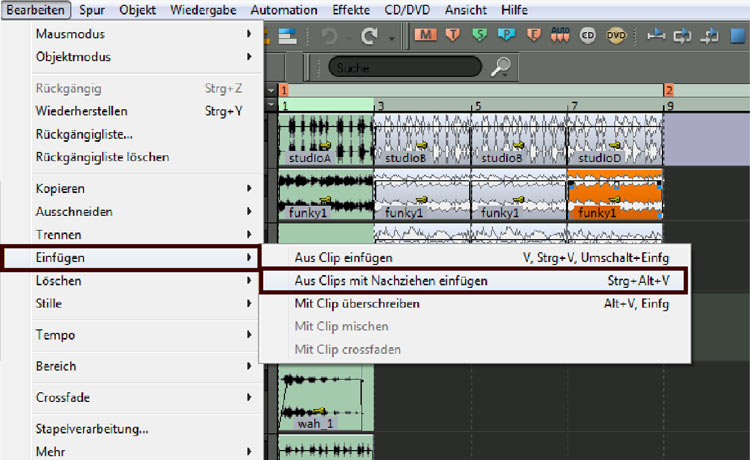750x460 pixels.
Task: Click the CD disc toolbar icon
Action: tap(588, 35)
